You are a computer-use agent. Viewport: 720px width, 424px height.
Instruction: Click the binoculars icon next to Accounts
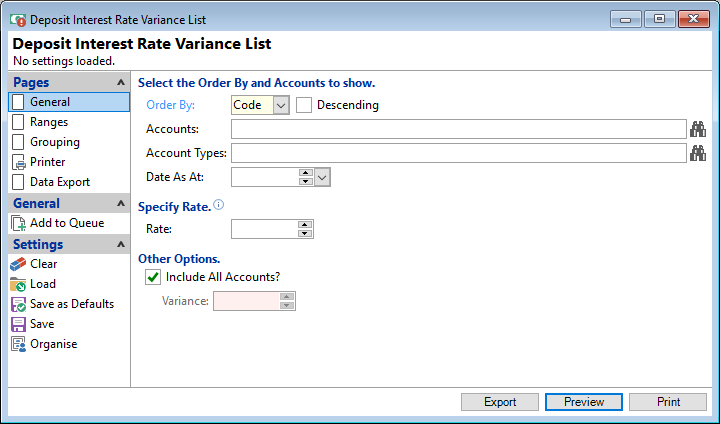click(x=698, y=129)
